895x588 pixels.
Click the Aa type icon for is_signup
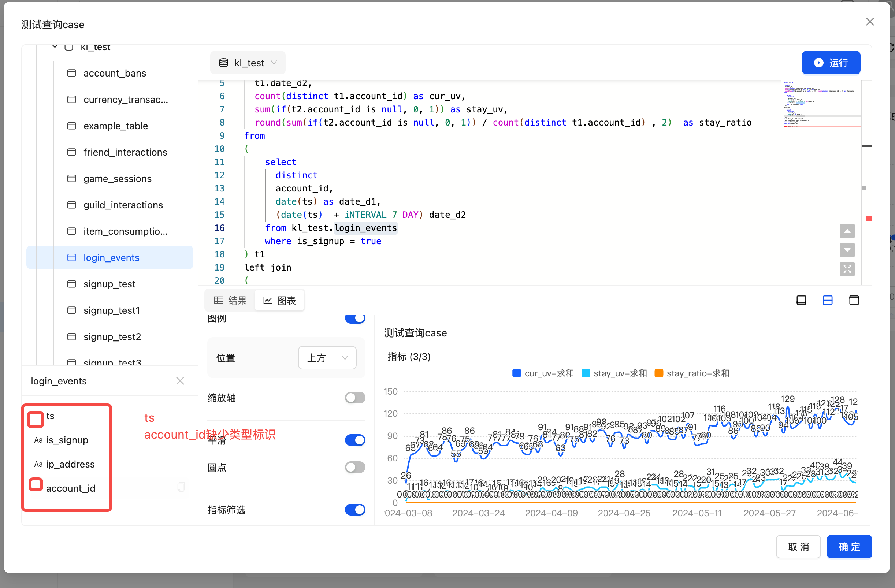point(38,440)
